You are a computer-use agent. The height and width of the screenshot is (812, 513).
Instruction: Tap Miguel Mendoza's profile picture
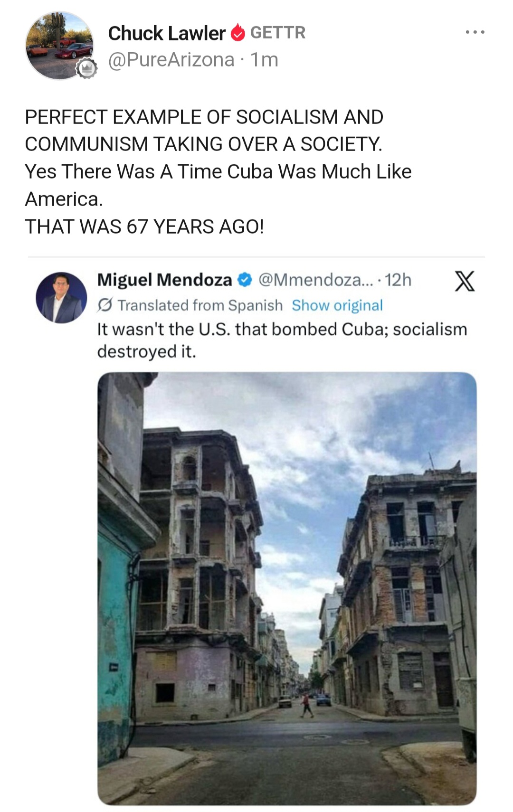click(62, 298)
